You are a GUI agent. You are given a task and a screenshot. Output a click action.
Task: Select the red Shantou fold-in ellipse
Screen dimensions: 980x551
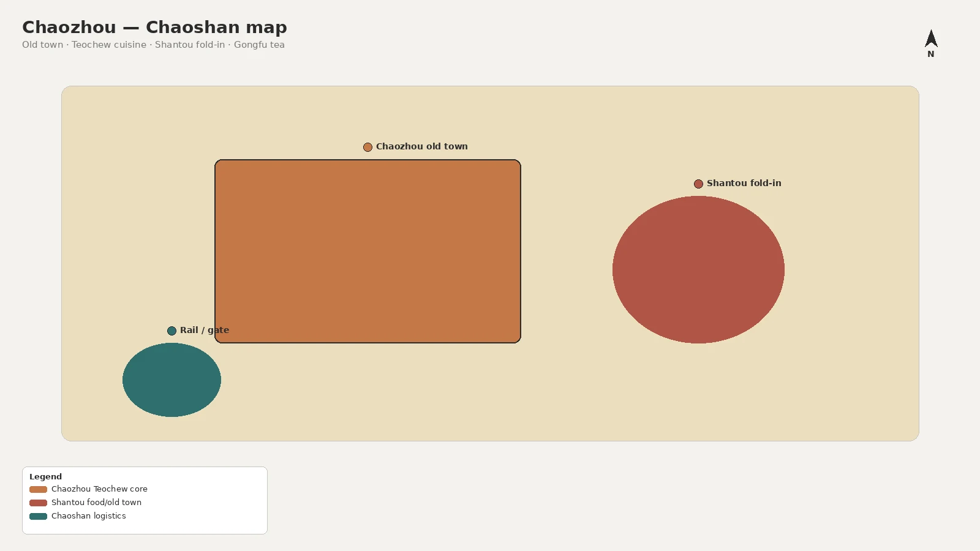(698, 269)
